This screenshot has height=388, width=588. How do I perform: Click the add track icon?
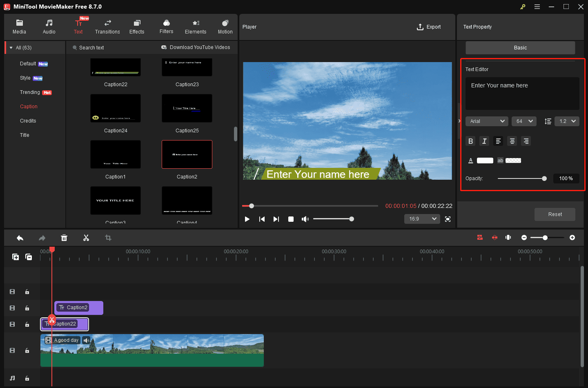point(16,257)
